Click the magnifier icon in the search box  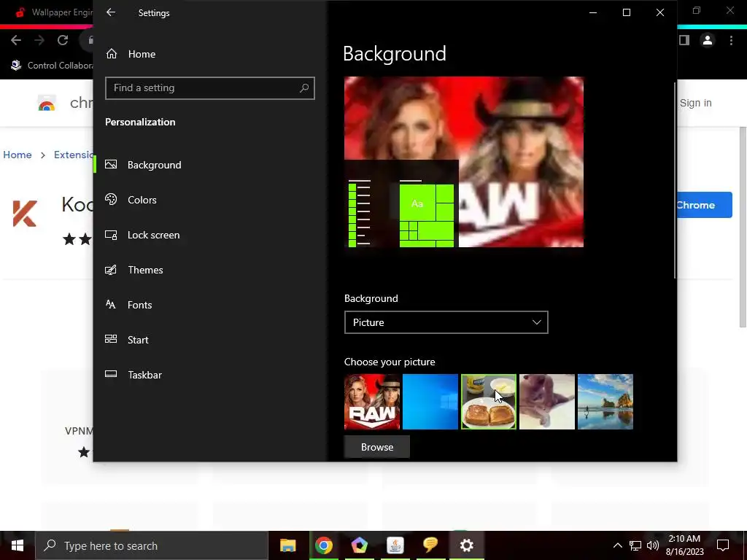304,88
